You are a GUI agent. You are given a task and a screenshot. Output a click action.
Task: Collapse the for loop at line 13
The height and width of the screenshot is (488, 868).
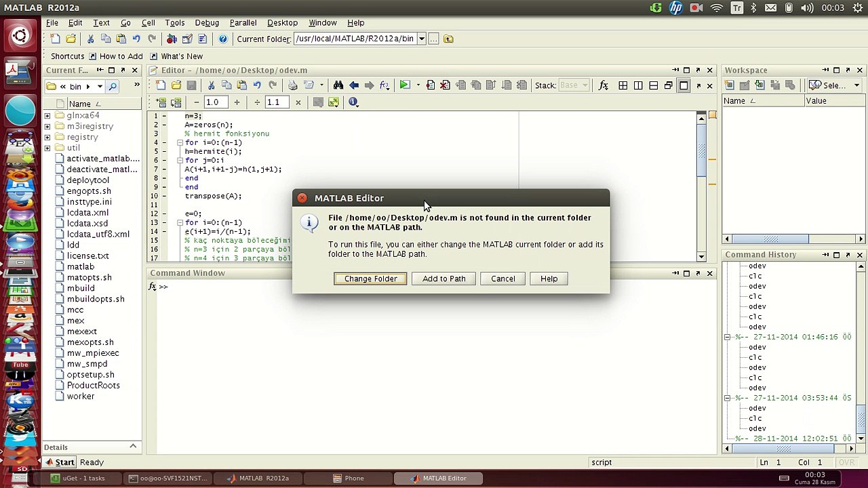pyautogui.click(x=180, y=223)
